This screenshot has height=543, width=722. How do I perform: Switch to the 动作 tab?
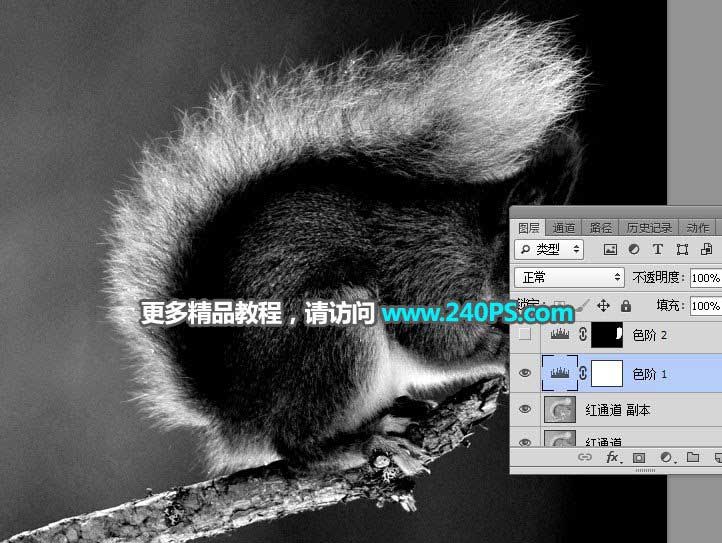pos(698,228)
